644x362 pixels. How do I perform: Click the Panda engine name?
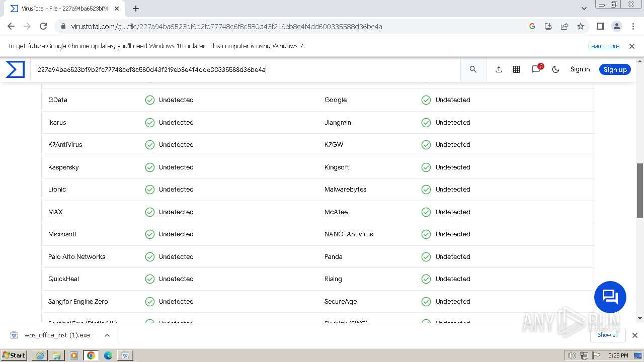[x=333, y=257]
